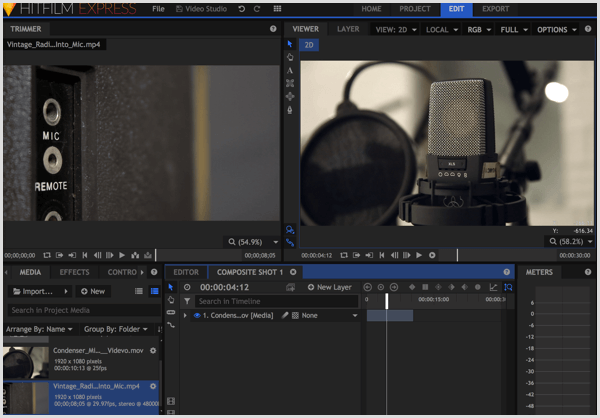The width and height of the screenshot is (600, 418).
Task: Toggle media sort order arrow
Action: tap(160, 329)
